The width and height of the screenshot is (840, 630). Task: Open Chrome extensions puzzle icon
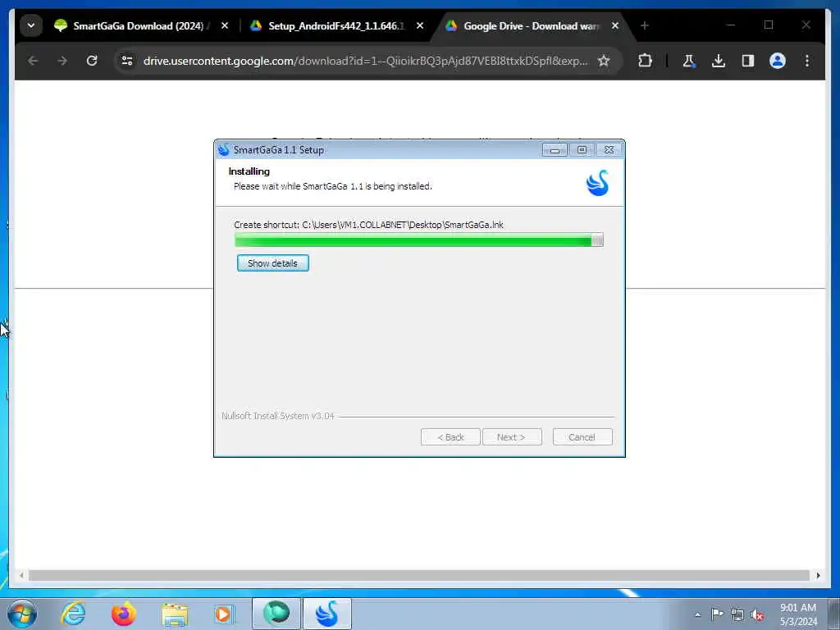pyautogui.click(x=645, y=61)
